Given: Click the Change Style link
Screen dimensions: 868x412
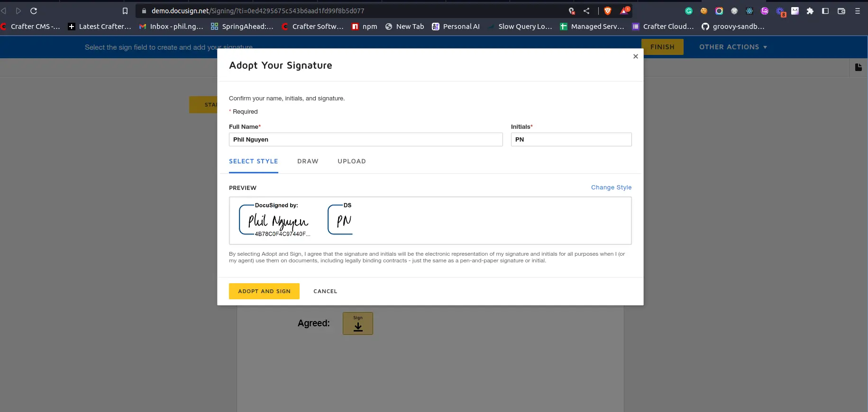Looking at the screenshot, I should [x=611, y=188].
